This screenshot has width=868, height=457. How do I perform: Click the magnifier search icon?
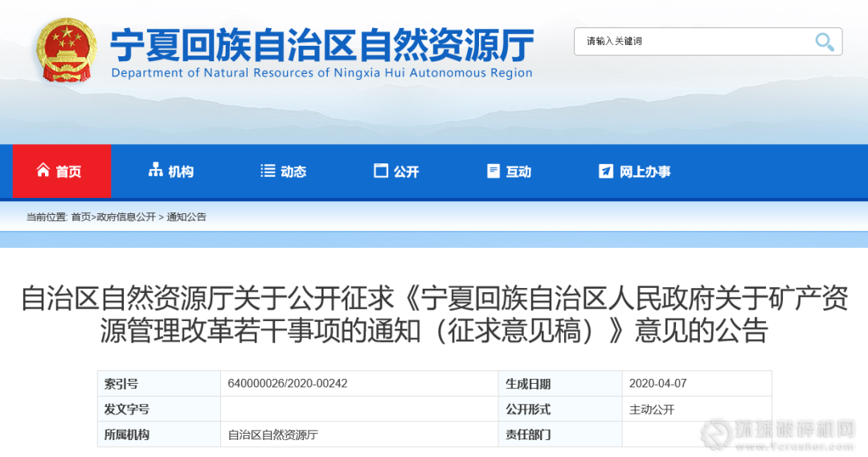824,42
